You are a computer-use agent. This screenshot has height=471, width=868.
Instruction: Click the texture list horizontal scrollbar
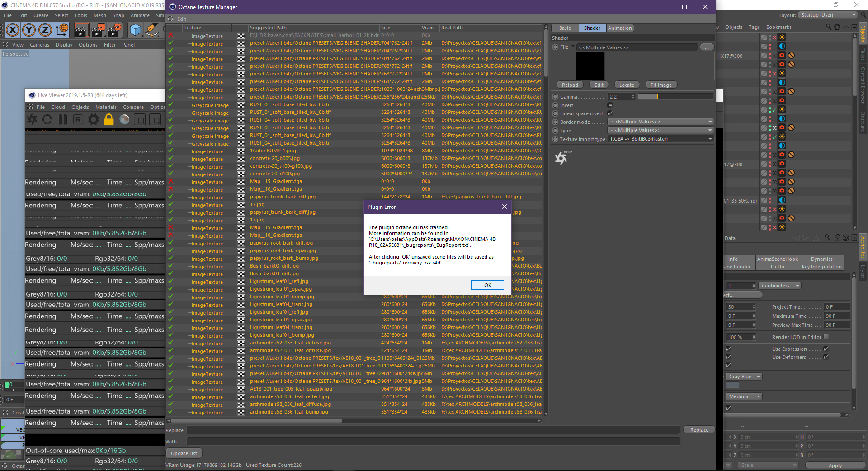tap(256, 421)
